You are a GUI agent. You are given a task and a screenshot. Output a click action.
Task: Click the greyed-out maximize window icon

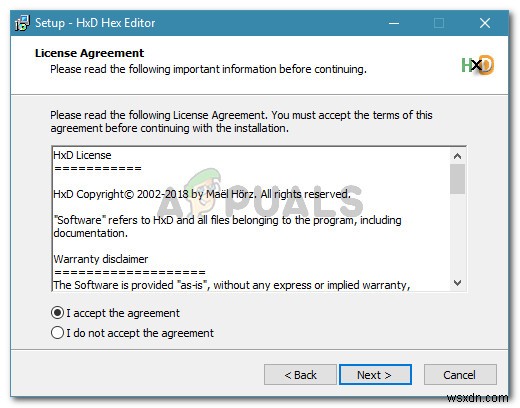point(439,23)
